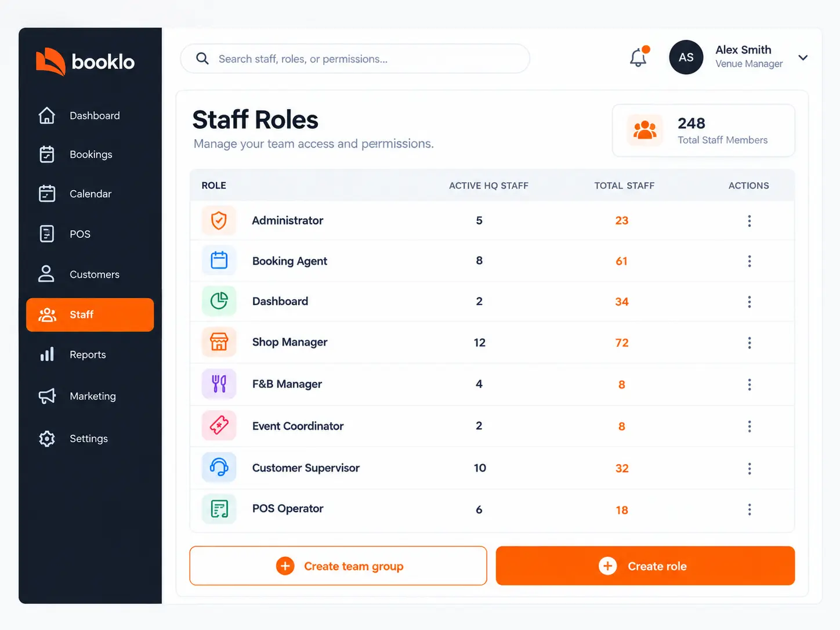Click the ACTIVE HQ STAFF column header

pyautogui.click(x=488, y=186)
